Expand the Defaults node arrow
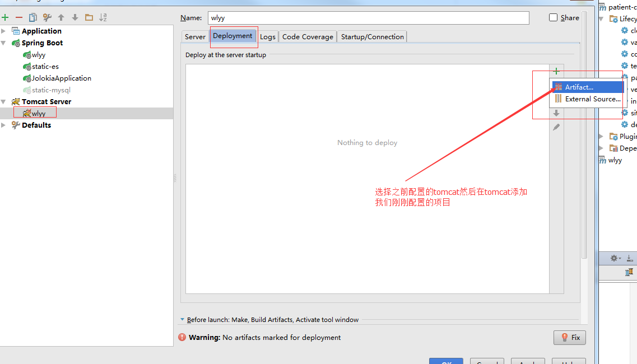The image size is (637, 364). click(x=3, y=125)
